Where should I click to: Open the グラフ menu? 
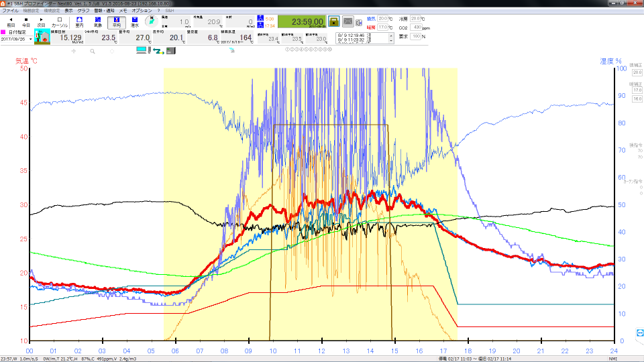pos(83,11)
